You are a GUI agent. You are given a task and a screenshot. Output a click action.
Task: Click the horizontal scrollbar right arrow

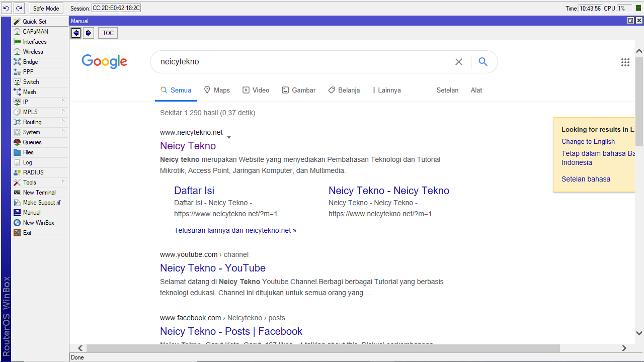pos(624,348)
